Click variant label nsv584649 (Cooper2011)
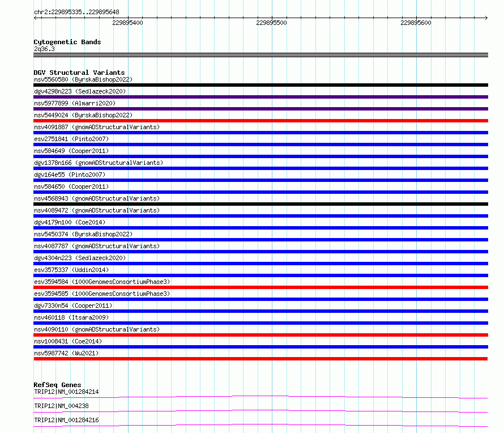The image size is (504, 433). 71,151
